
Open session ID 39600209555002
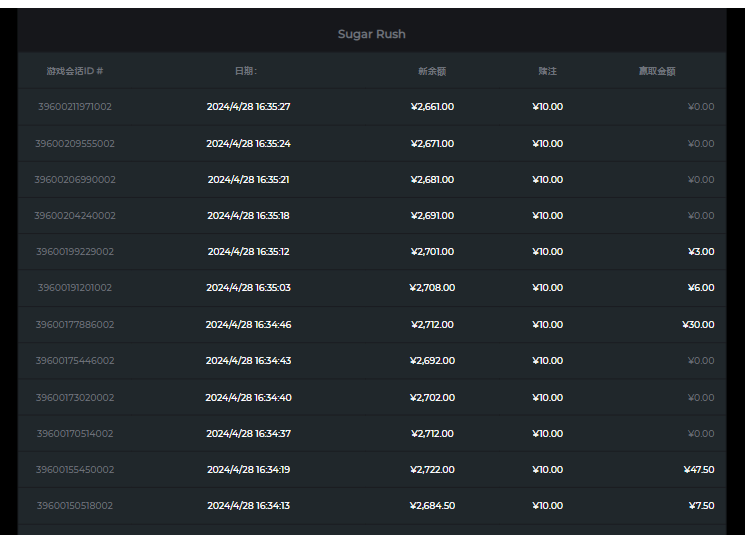click(75, 143)
